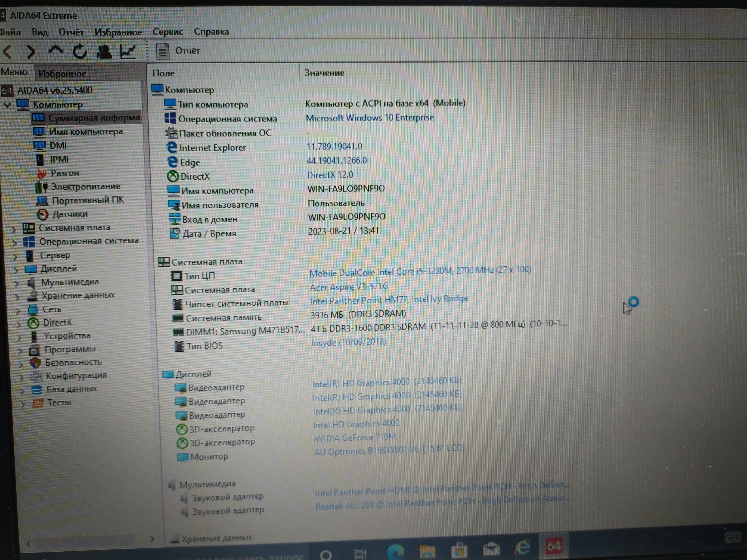Click scroll-right arrow of sidebar scrollbar
This screenshot has height=560, width=747.
coord(152,539)
